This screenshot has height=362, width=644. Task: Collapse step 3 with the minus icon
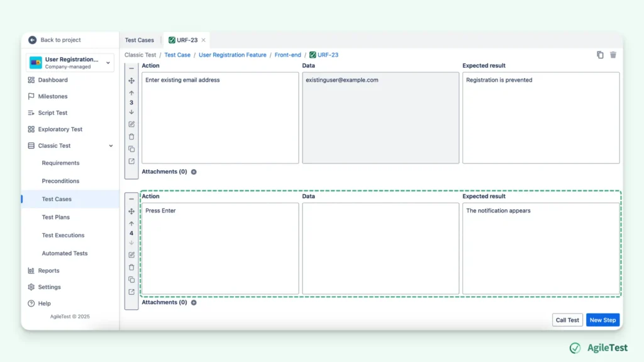click(x=131, y=68)
